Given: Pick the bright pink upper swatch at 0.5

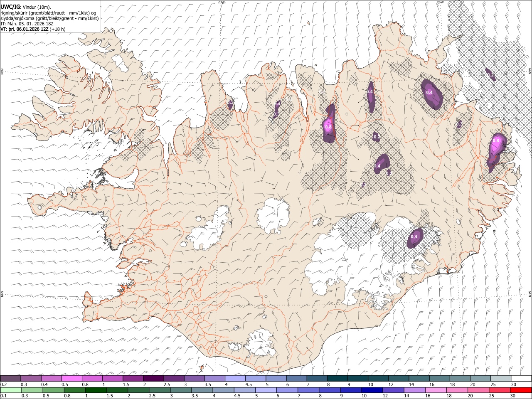Looking at the screenshot, I should [x=72, y=379].
